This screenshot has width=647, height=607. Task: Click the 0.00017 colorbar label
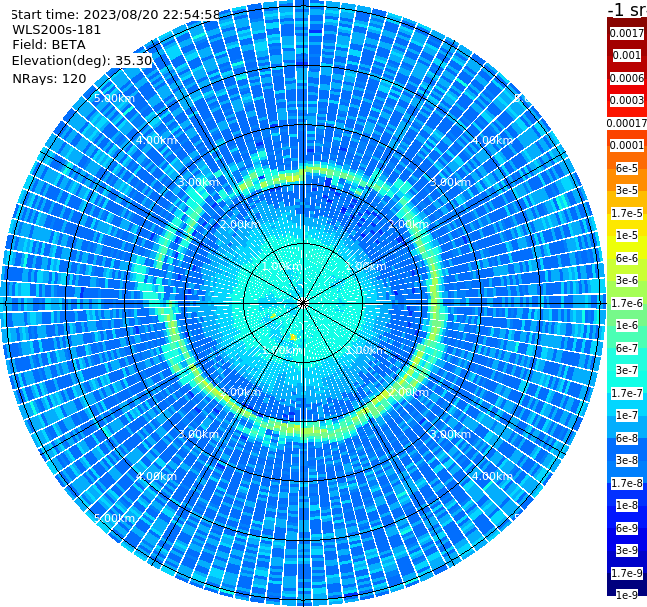[627, 123]
